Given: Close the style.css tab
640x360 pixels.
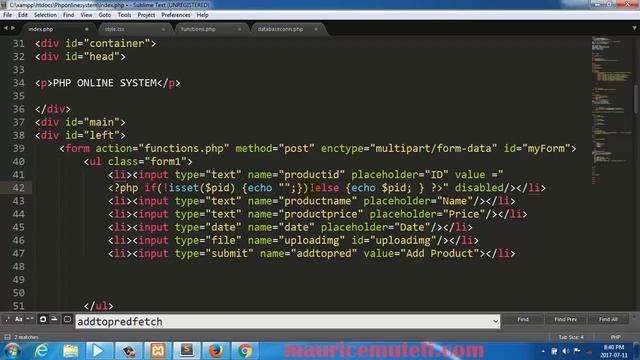Looking at the screenshot, I should (x=163, y=29).
